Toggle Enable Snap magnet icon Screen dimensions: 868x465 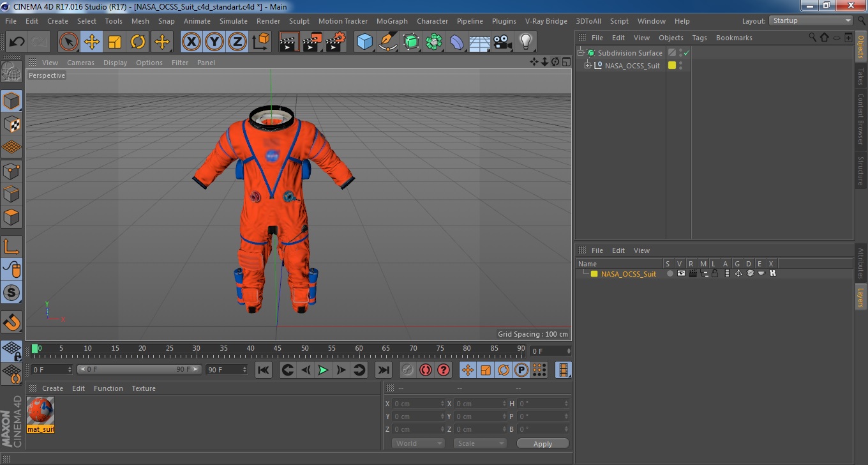(x=11, y=322)
